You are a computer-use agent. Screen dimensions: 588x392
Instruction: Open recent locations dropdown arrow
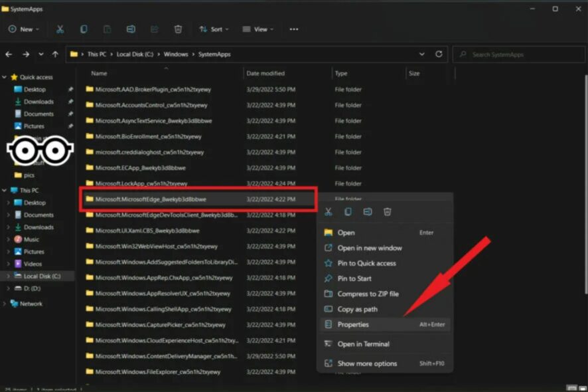coord(41,54)
